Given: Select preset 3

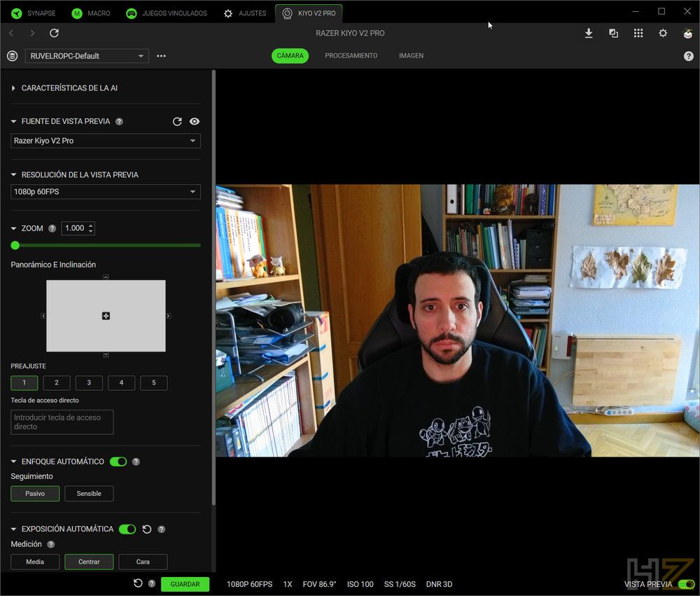Looking at the screenshot, I should pyautogui.click(x=89, y=383).
